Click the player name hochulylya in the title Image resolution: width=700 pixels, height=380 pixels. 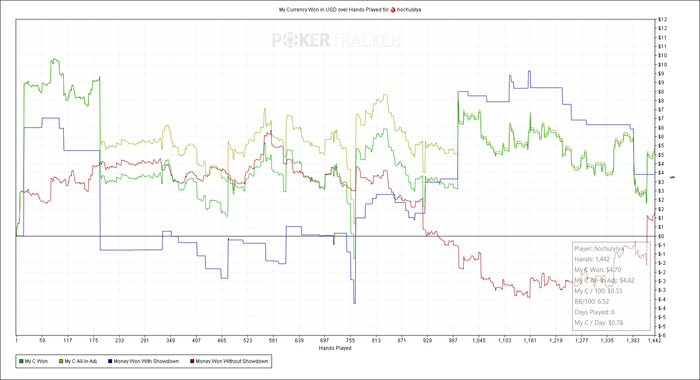(409, 9)
